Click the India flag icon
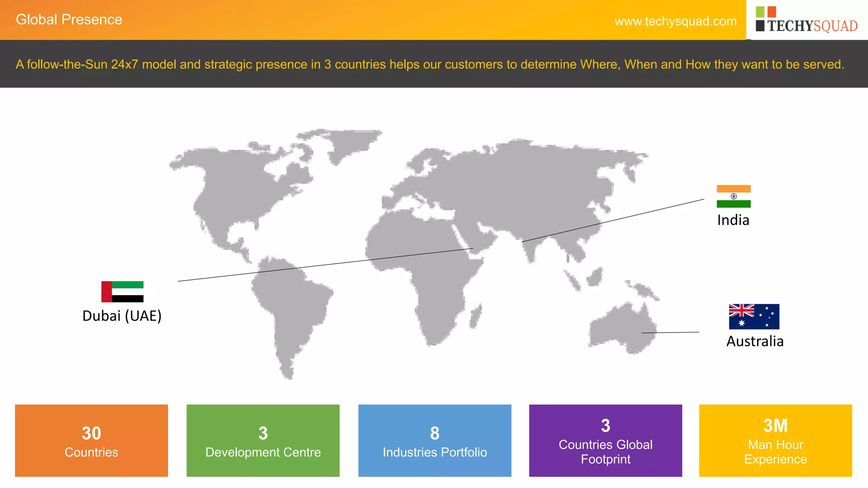 [x=733, y=196]
